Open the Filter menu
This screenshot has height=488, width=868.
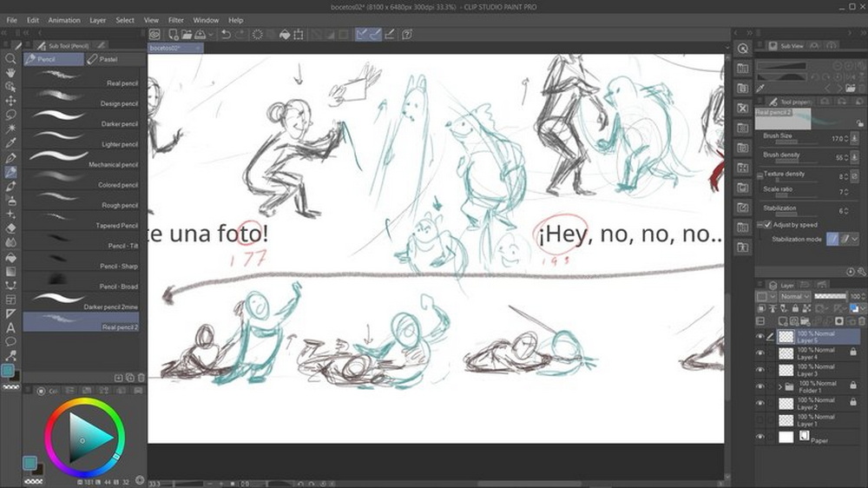pos(176,20)
